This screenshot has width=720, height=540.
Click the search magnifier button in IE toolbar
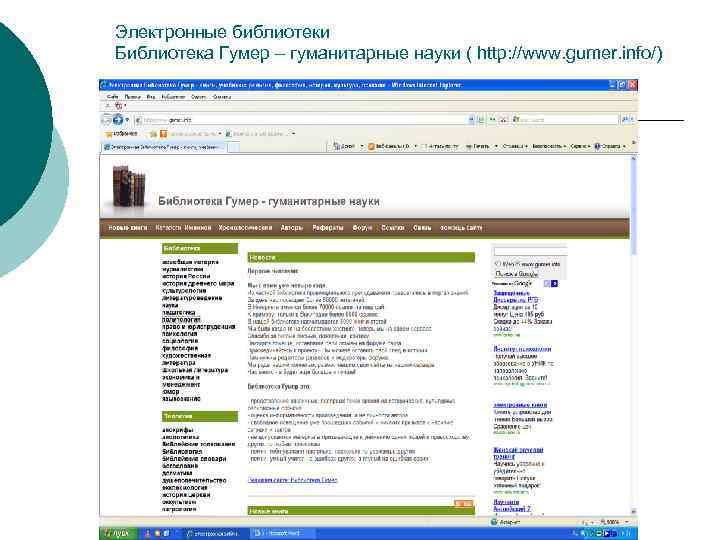pos(624,120)
